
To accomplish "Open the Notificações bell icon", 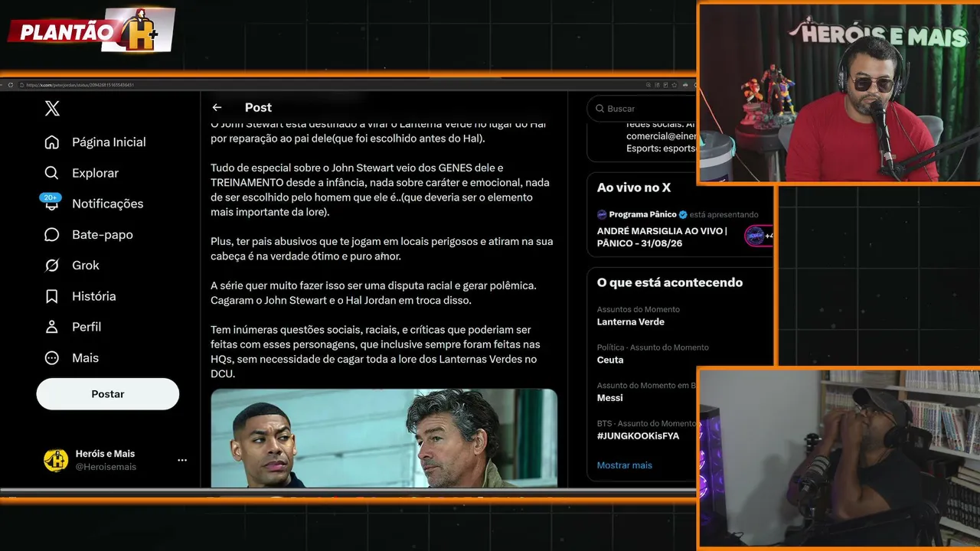I will (52, 204).
